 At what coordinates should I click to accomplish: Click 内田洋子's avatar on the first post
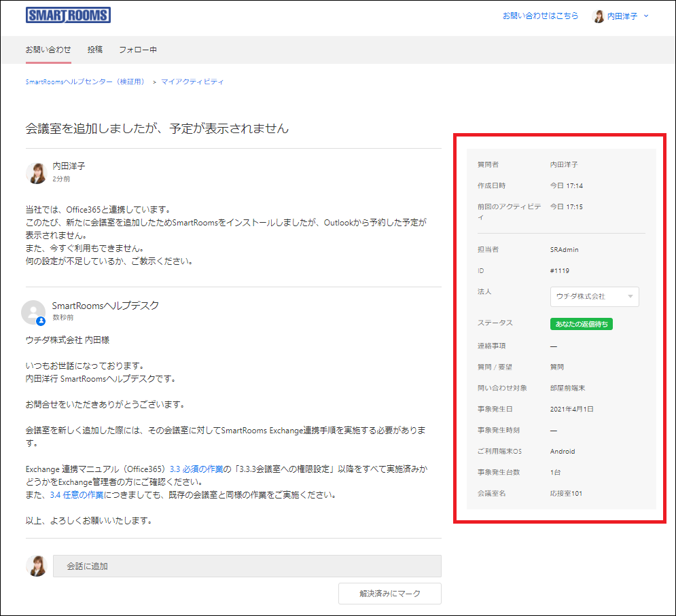36,173
